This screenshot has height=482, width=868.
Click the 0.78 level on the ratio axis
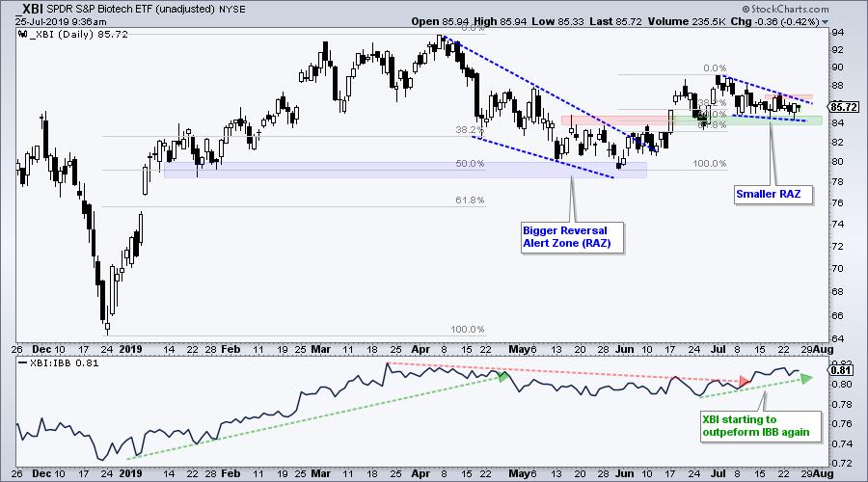pyautogui.click(x=841, y=404)
